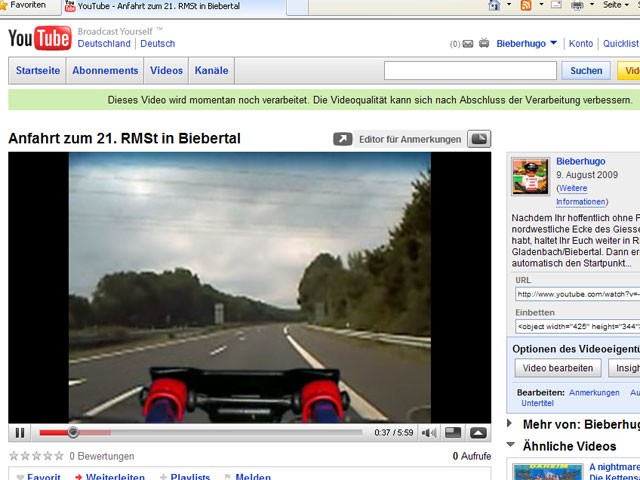Switch video player to widescreen size
This screenshot has width=640, height=480.
coord(453,433)
